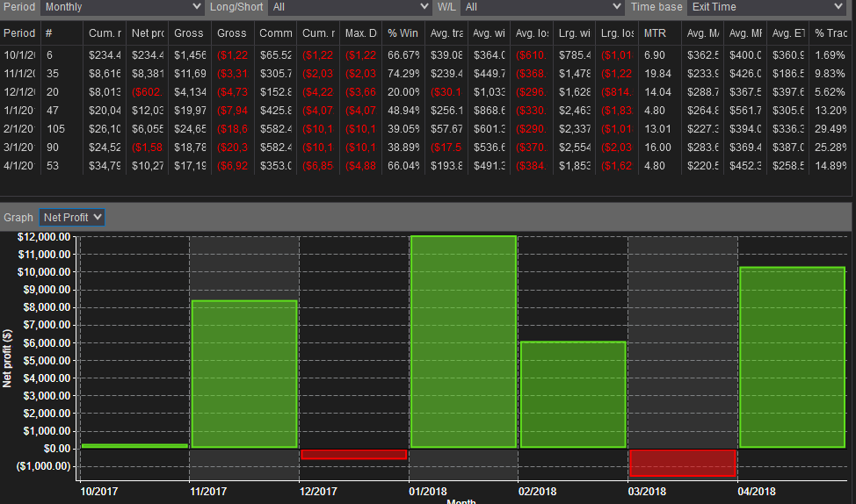Click the 74.29% win rate cell
Viewport: 856px width, 504px height.
pos(403,74)
